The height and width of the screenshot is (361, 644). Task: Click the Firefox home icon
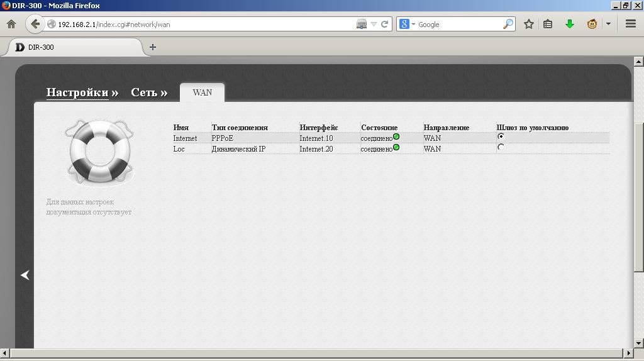click(x=11, y=25)
